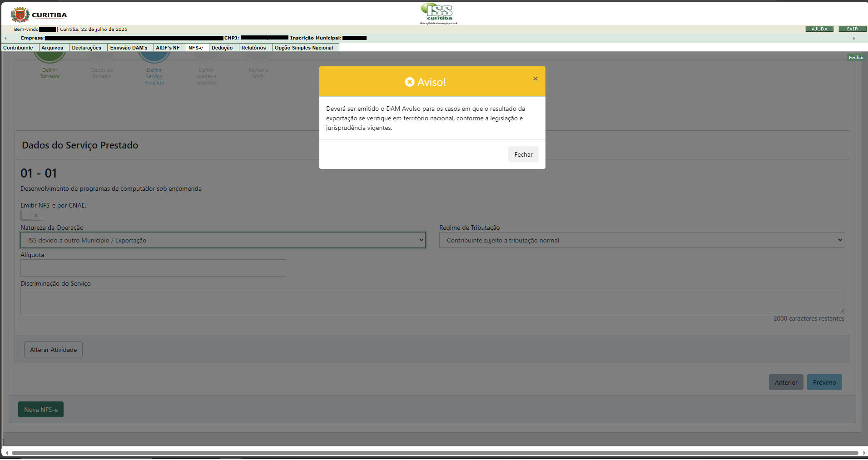Close the Aviso dialog with the X icon

click(535, 79)
